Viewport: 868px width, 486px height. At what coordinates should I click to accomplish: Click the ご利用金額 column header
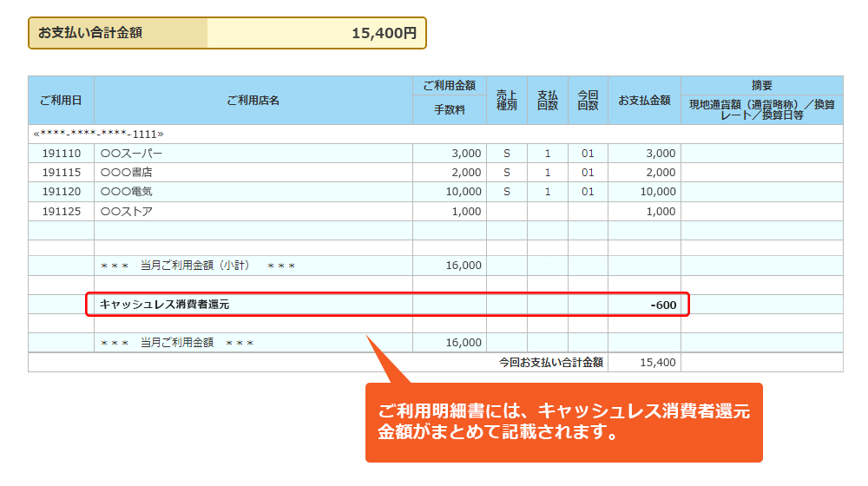pos(450,85)
